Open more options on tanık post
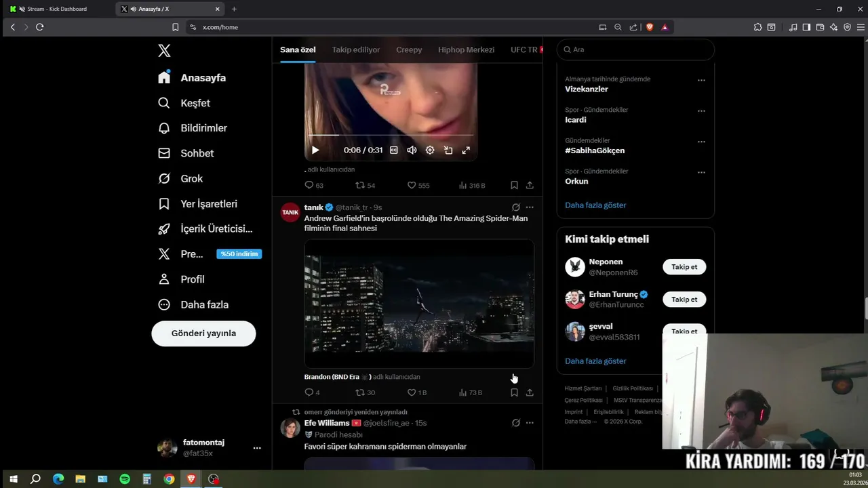 pos(530,207)
